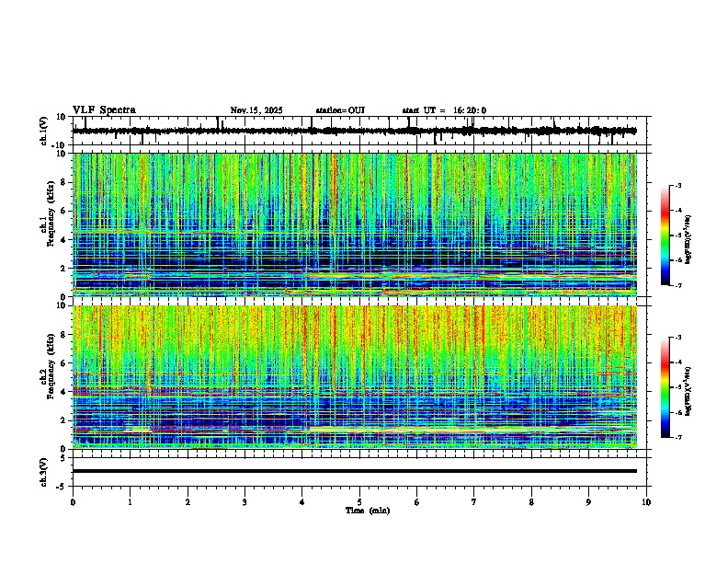Image resolution: width=728 pixels, height=563 pixels.
Task: Click the 'VLF Spectra' title text
Action: pos(104,110)
